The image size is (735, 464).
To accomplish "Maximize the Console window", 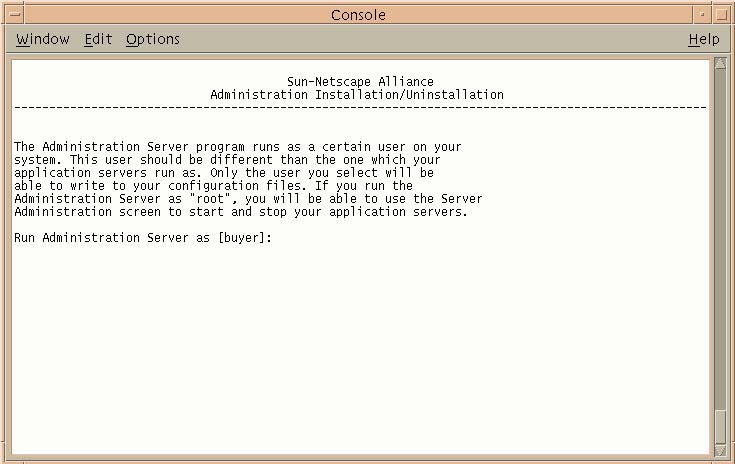I will pos(722,15).
